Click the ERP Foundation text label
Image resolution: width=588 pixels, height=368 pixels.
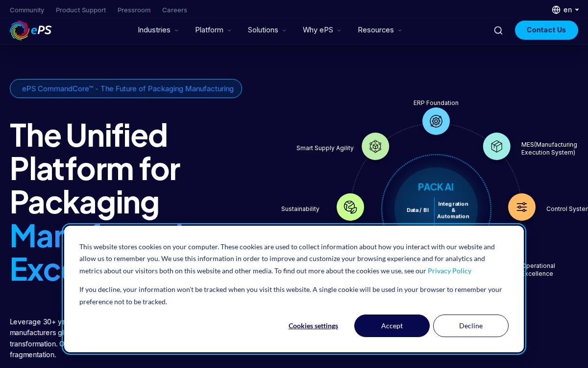coord(436,103)
